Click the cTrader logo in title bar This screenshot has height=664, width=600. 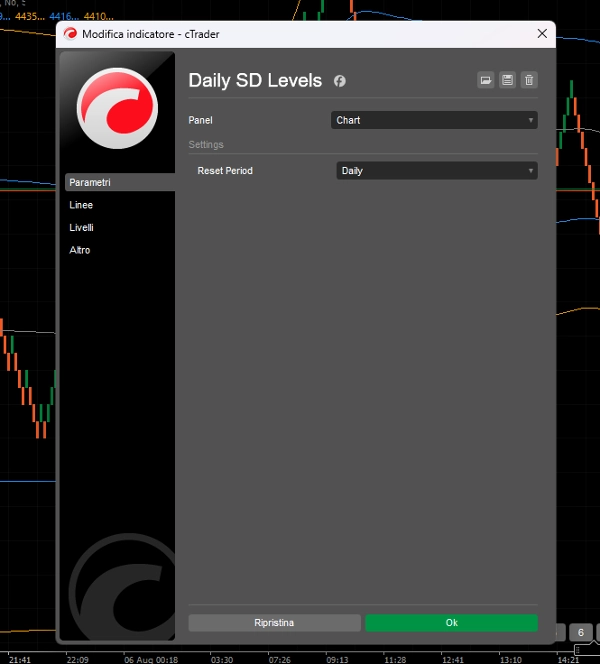tap(70, 34)
